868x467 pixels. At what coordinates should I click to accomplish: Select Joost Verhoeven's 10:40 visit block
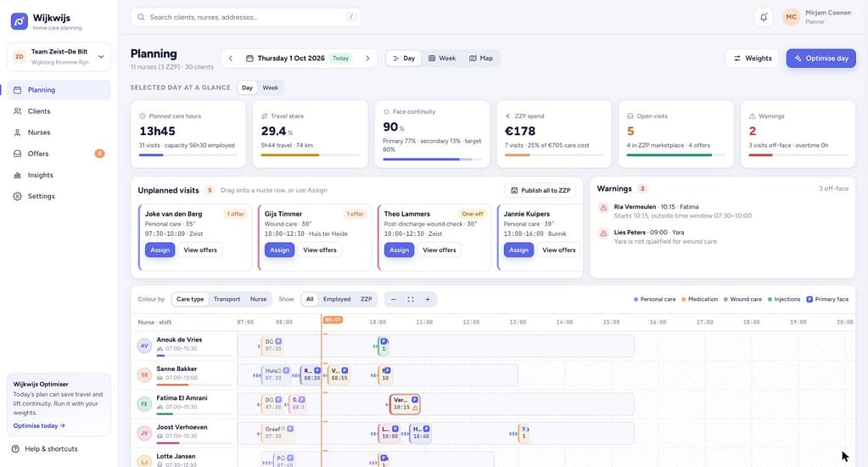click(x=421, y=433)
